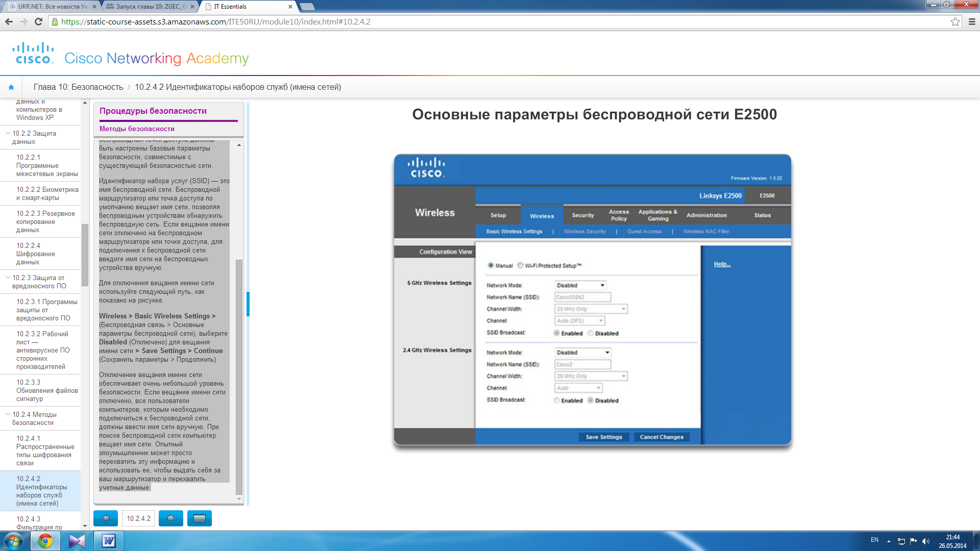Open the router Security tab
This screenshot has width=980, height=551.
(x=583, y=215)
